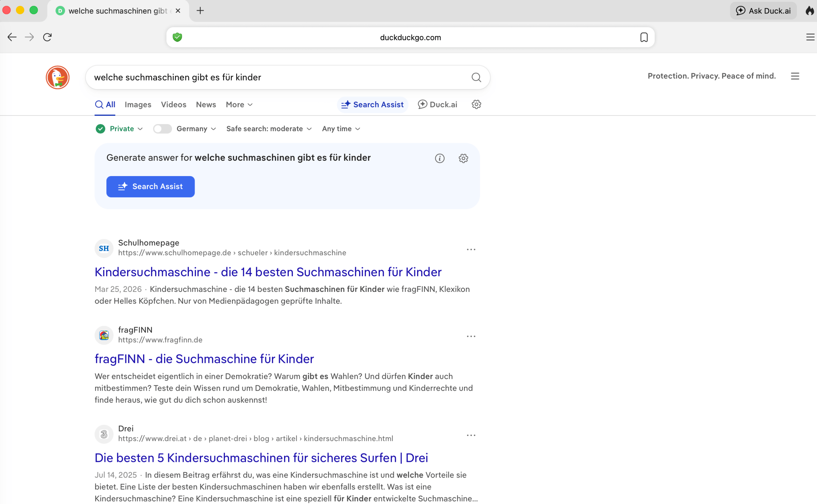The image size is (817, 504).
Task: Go forward to the next page
Action: pos(29,37)
